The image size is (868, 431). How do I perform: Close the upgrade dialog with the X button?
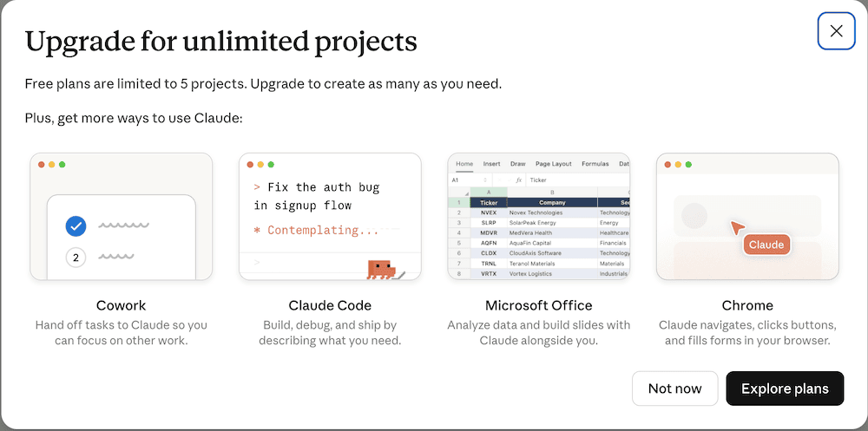point(837,31)
